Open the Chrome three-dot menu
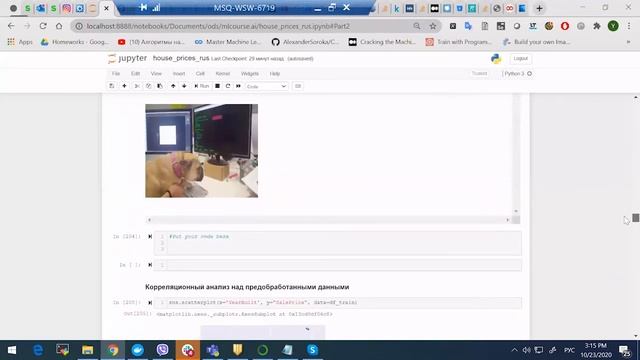The image size is (640, 360). click(x=629, y=26)
